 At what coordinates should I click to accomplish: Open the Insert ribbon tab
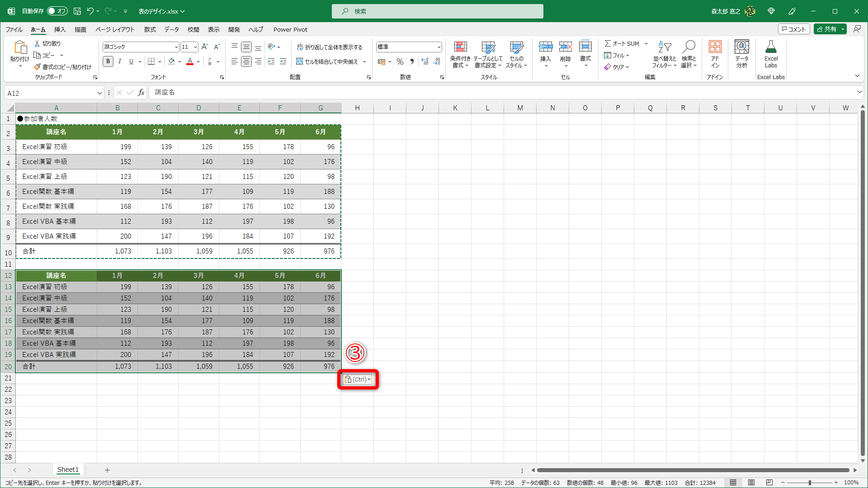(60, 29)
